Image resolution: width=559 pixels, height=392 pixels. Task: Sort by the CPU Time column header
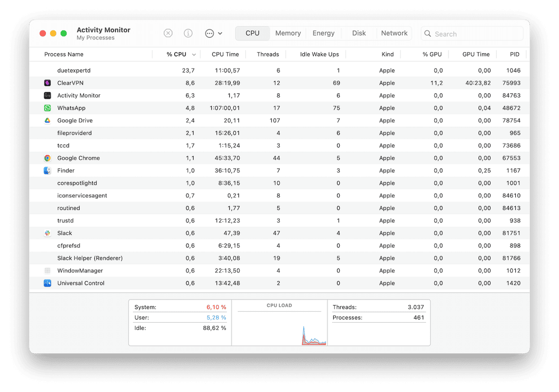click(225, 54)
